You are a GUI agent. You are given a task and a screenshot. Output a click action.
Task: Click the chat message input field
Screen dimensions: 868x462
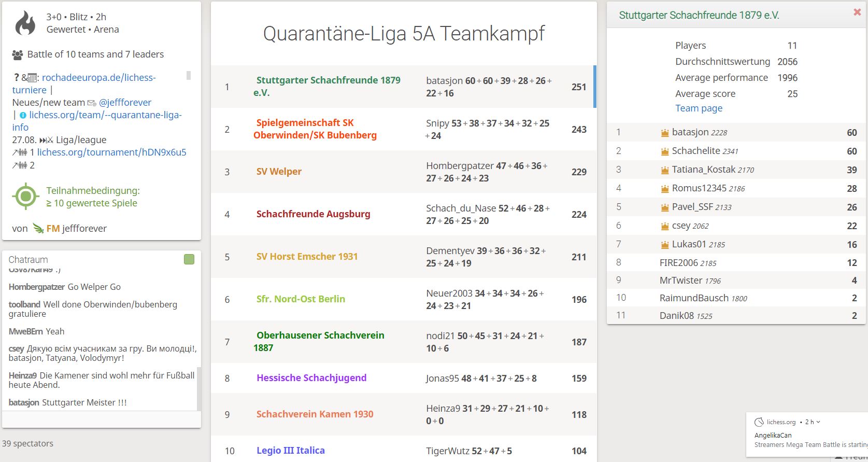102,419
